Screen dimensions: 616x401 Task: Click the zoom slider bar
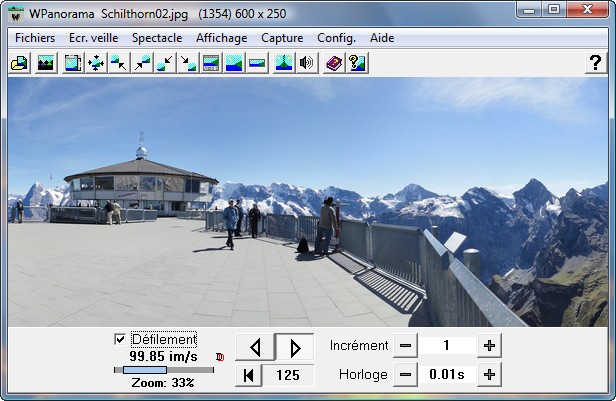(164, 370)
